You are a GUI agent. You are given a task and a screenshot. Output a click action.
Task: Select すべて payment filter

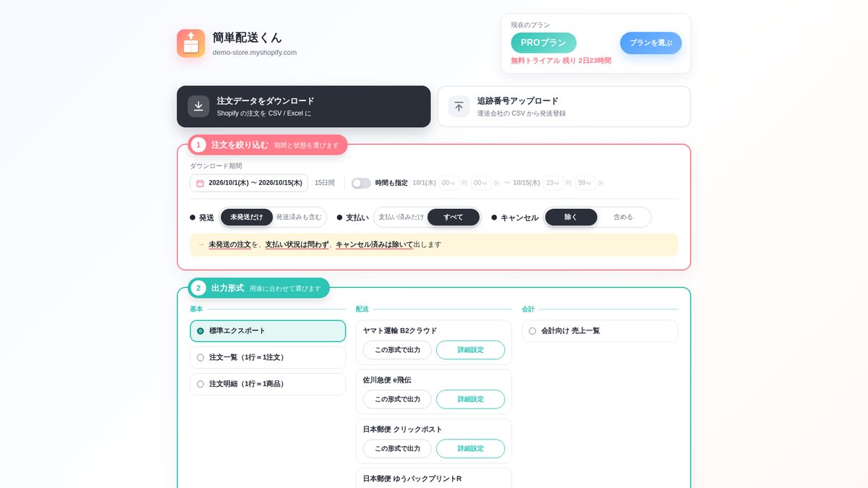tap(454, 217)
